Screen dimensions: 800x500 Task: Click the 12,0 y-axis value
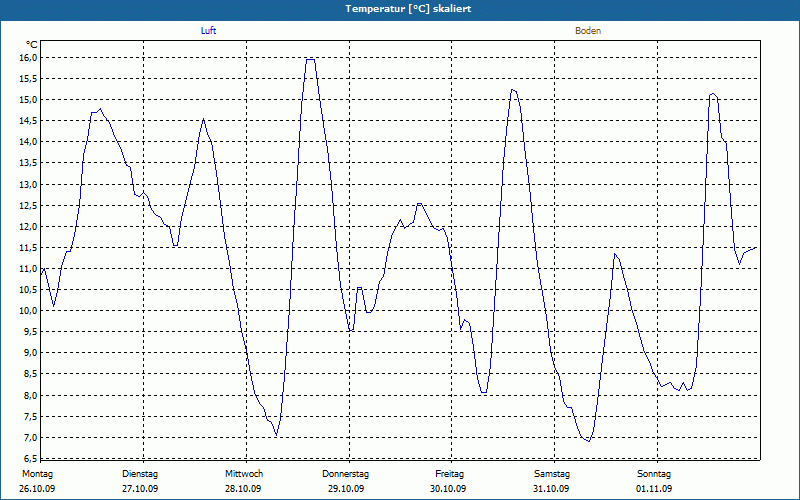click(29, 227)
